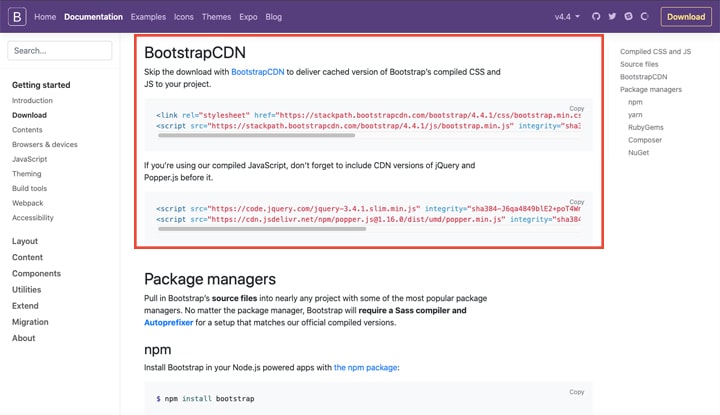Screen dimensions: 720x415
Task: Go to Home in navbar
Action: pos(45,17)
